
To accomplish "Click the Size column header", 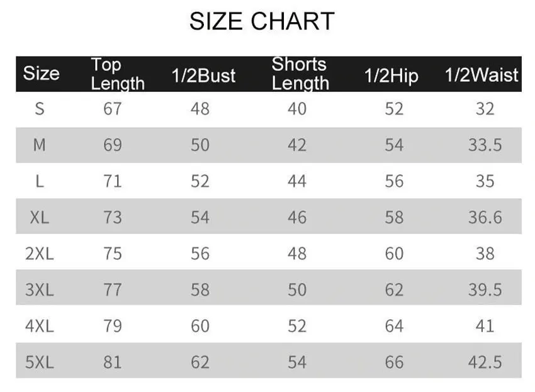I will (x=42, y=74).
